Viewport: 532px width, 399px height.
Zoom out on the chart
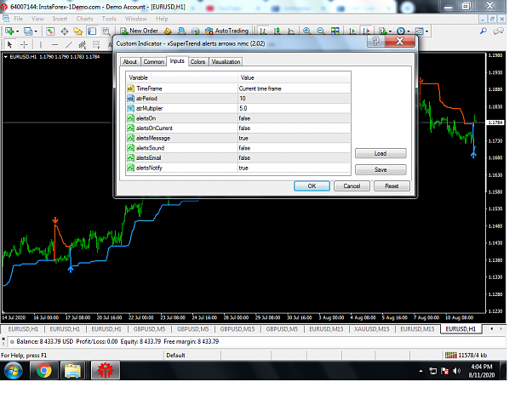tap(321, 31)
